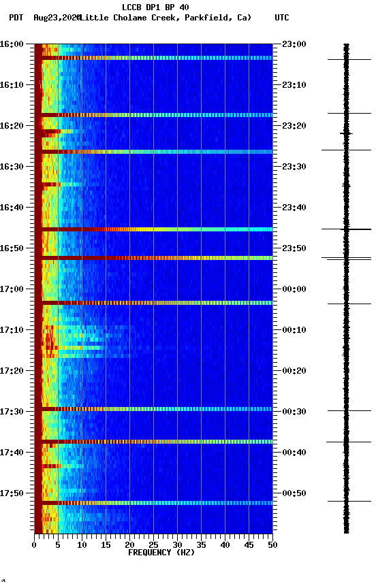
Task: Click the broadband spectrogram band near 16:03
Action: click(153, 58)
